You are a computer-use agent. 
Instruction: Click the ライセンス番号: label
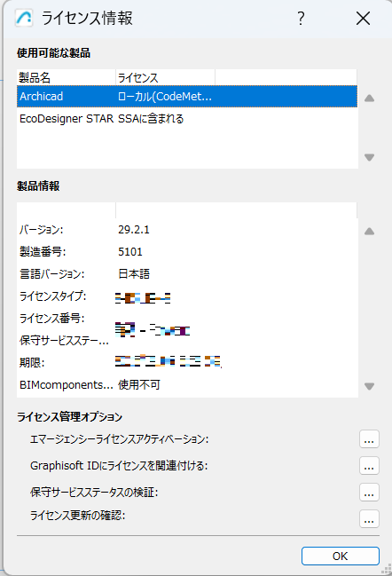click(x=51, y=318)
